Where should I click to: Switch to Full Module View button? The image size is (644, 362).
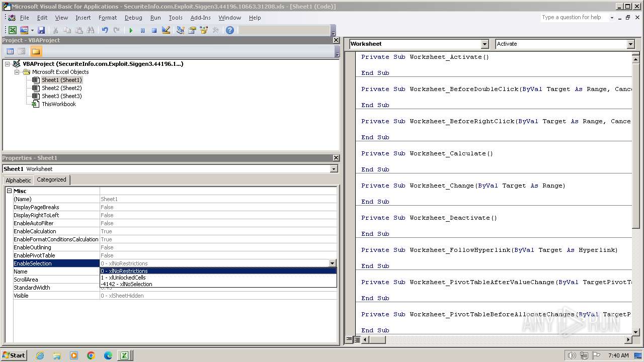pyautogui.click(x=357, y=339)
